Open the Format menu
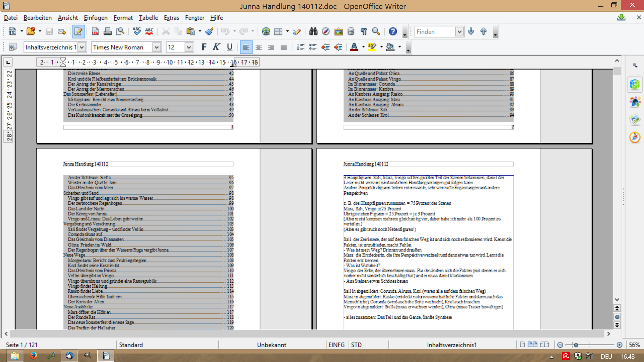The height and width of the screenshot is (362, 644). (123, 18)
